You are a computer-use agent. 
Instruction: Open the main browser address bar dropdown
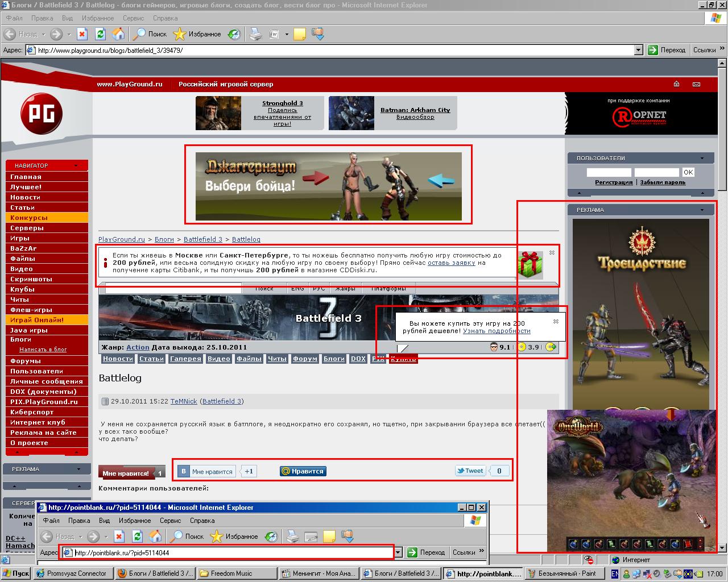(x=638, y=50)
